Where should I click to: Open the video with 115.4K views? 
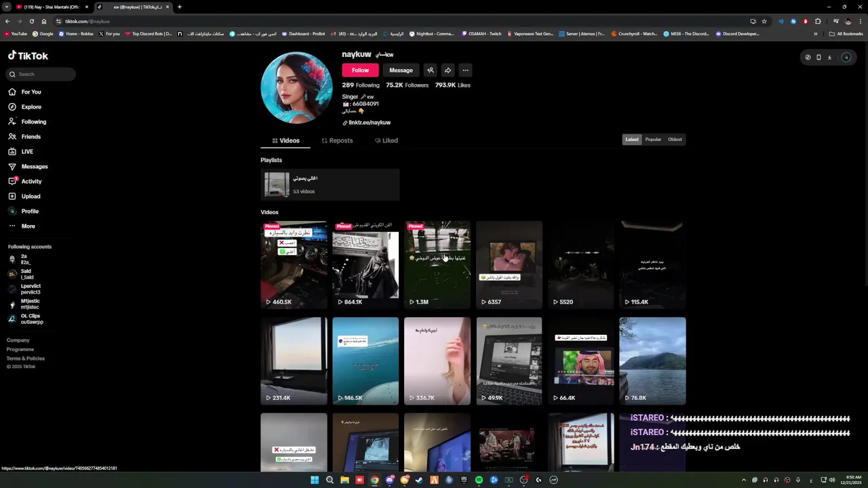click(x=653, y=264)
